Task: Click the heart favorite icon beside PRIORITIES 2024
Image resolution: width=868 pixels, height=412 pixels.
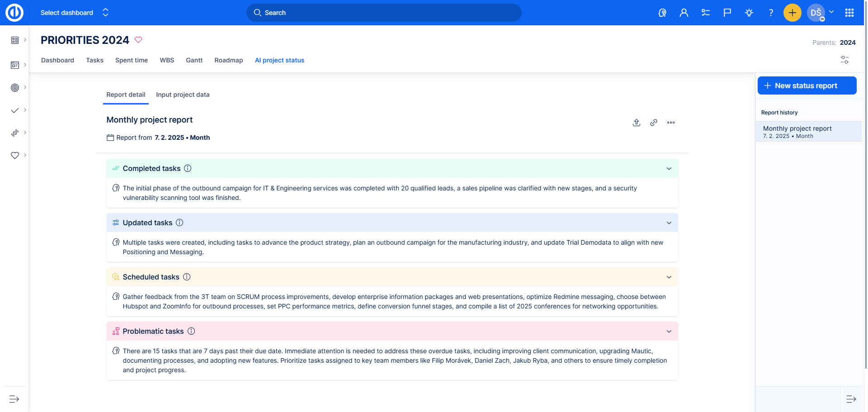Action: 138,40
